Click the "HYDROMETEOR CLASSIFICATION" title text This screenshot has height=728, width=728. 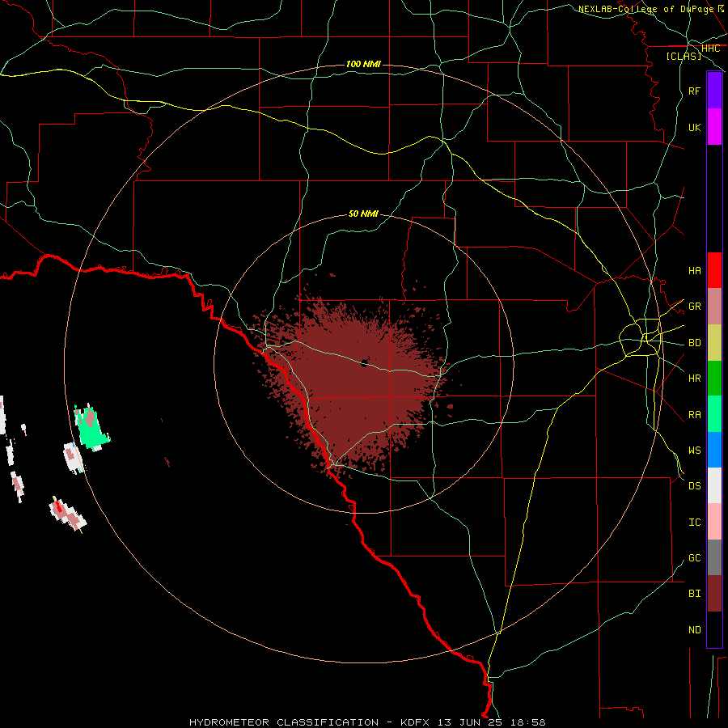[x=284, y=722]
